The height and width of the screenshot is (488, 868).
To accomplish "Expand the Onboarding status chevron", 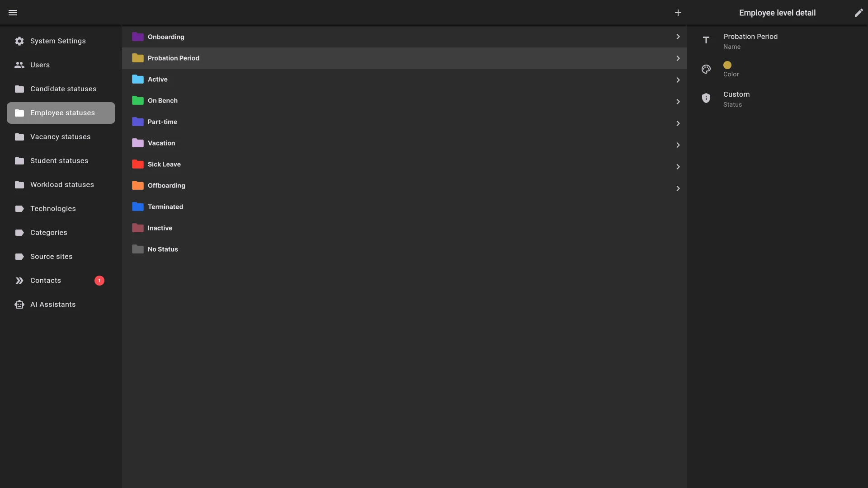I will (x=678, y=37).
